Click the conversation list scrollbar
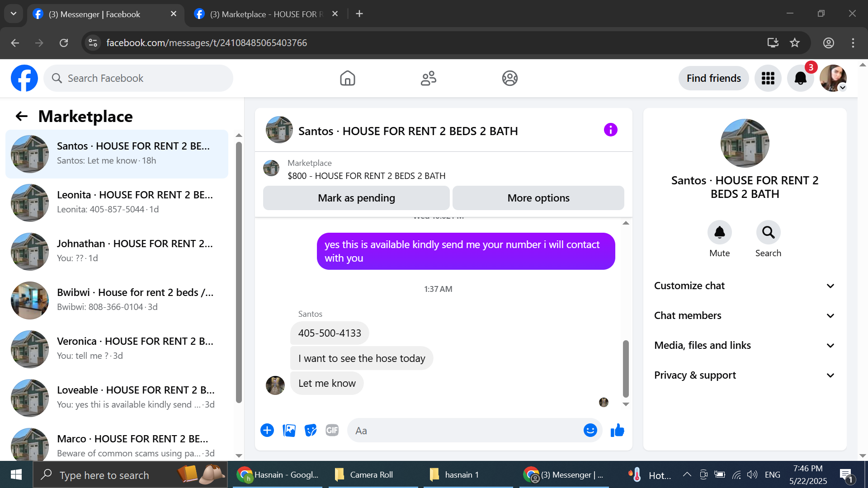868x488 pixels. [239, 272]
